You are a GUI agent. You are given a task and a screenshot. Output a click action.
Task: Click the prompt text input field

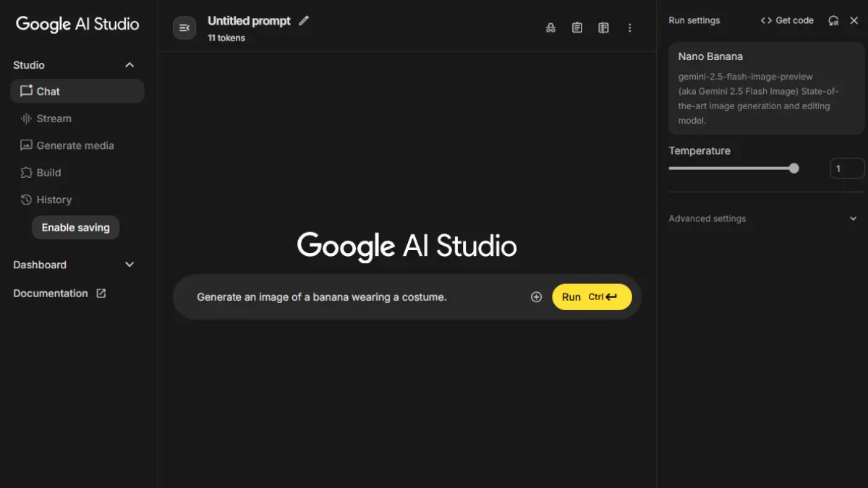click(358, 297)
